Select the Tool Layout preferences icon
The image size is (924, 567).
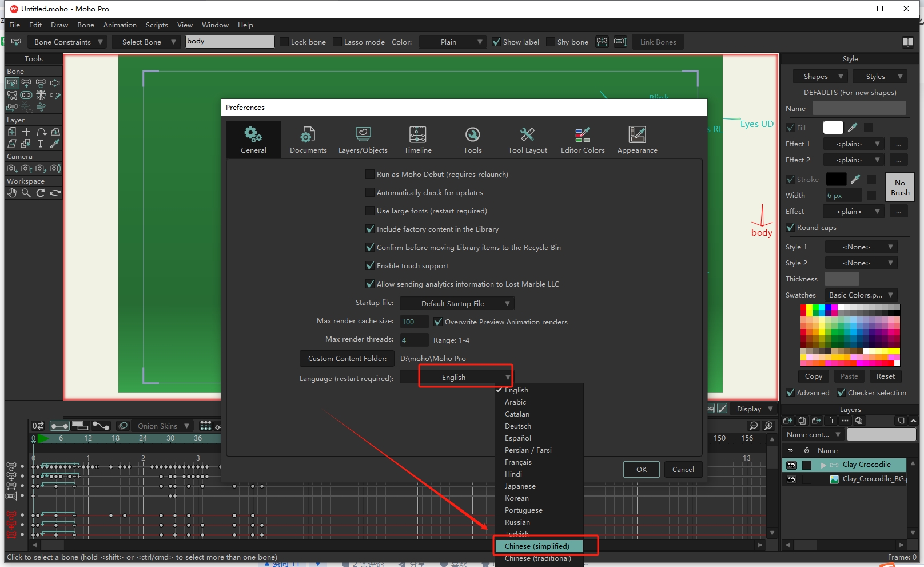tap(527, 140)
